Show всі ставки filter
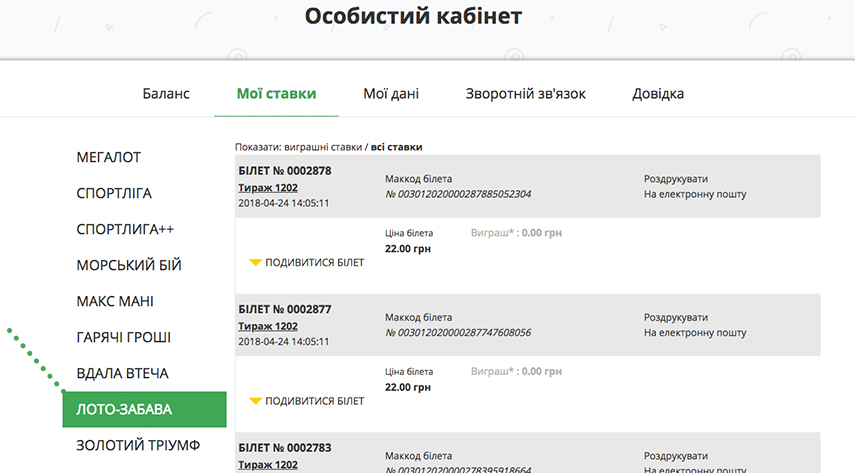 (396, 147)
